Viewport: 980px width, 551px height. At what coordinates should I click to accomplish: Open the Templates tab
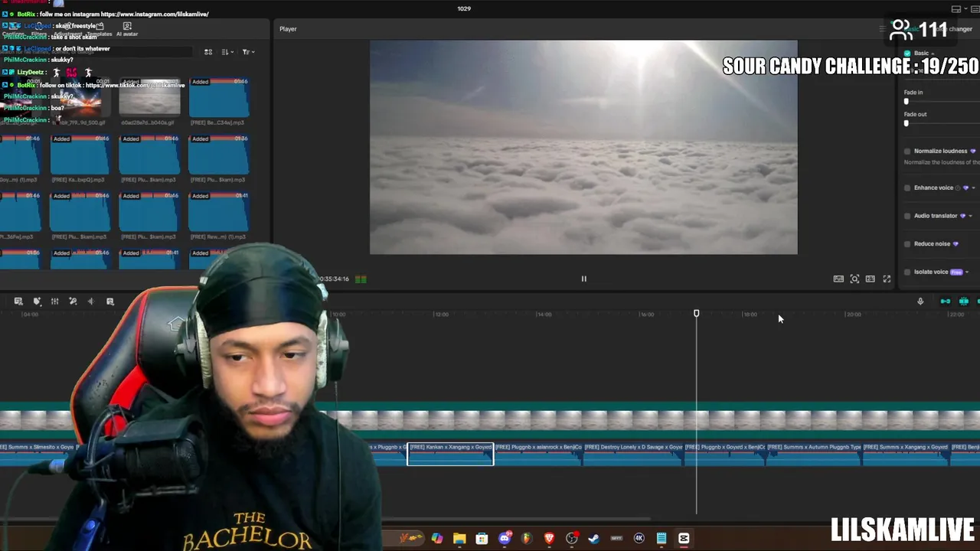coord(100,30)
